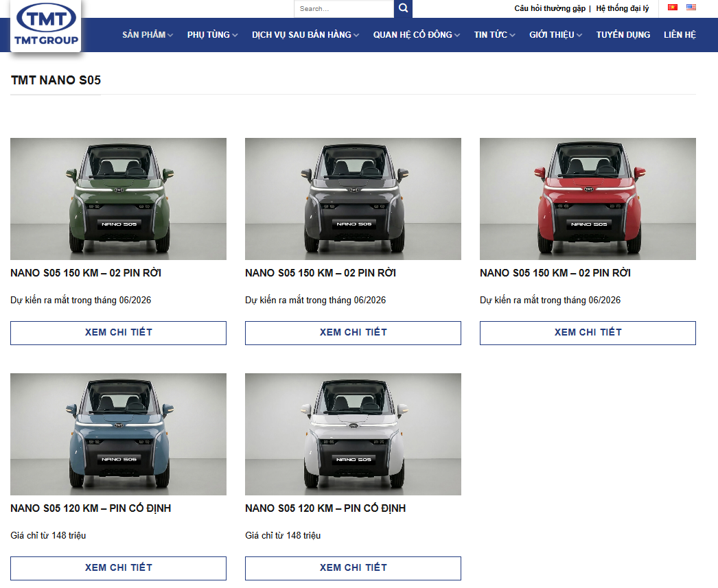Click title under the blue car
The width and height of the screenshot is (718, 588).
pos(91,508)
